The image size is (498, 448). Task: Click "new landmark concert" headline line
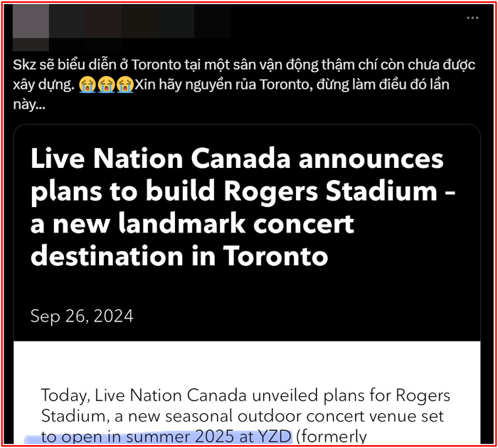[x=192, y=223]
